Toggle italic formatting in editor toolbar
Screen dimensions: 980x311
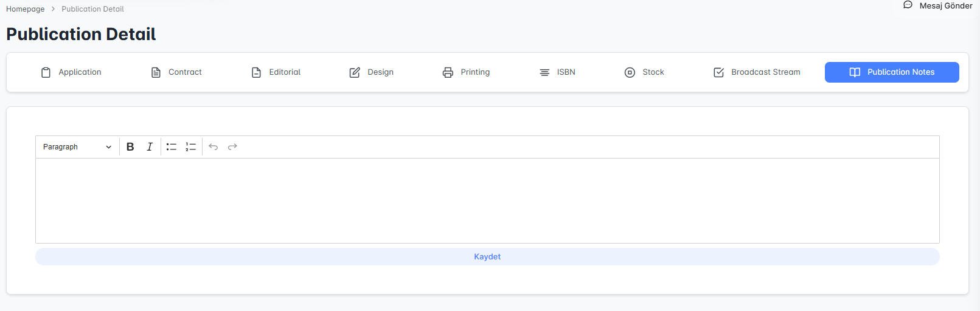click(x=150, y=147)
